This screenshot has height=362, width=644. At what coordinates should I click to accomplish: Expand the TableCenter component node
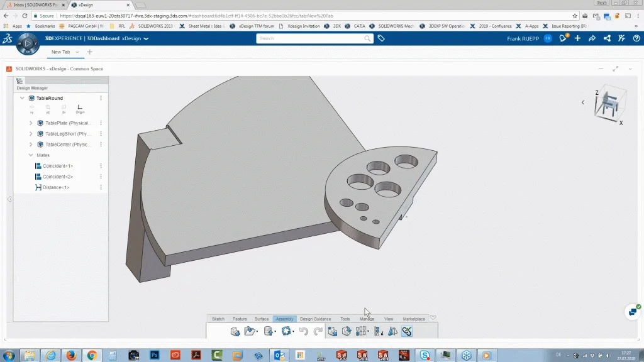31,145
